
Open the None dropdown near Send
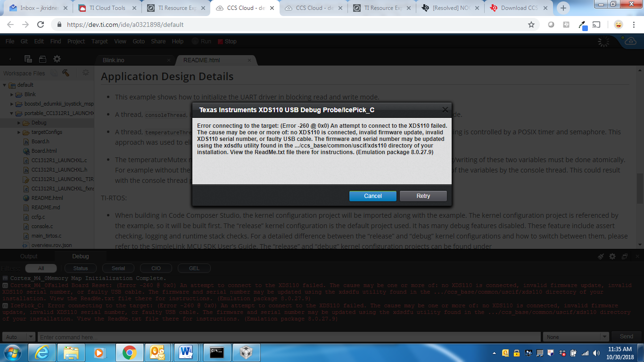576,337
